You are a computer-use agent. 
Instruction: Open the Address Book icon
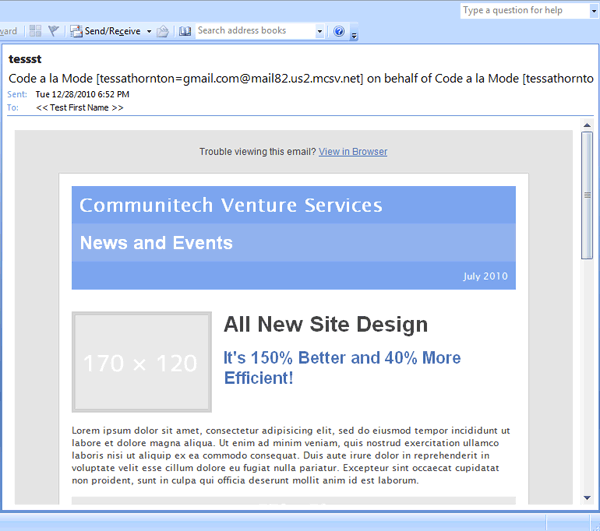click(x=185, y=31)
